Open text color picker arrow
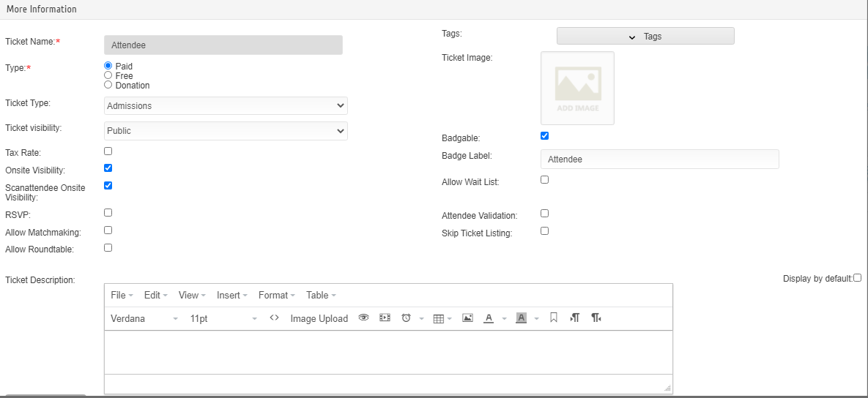 [504, 318]
